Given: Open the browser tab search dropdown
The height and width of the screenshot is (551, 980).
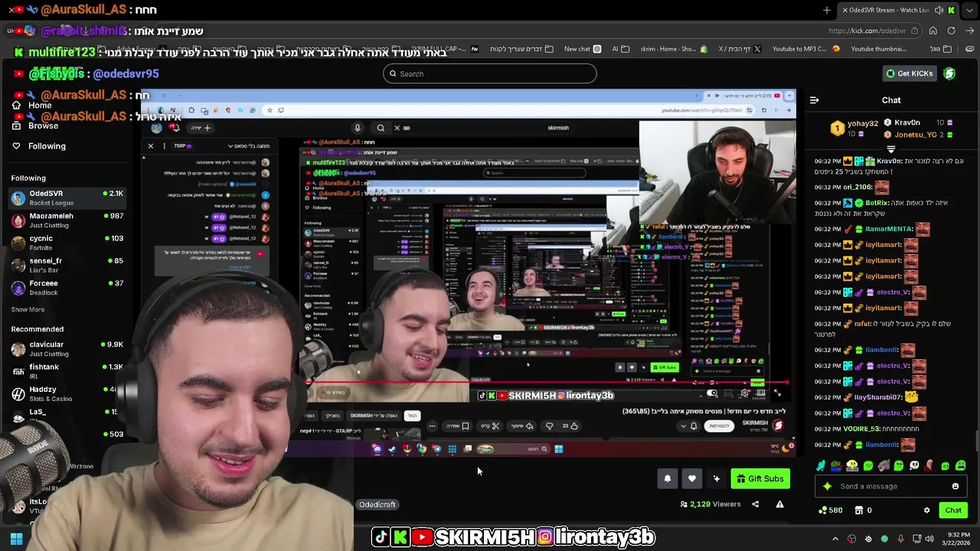Looking at the screenshot, I should pos(970,10).
